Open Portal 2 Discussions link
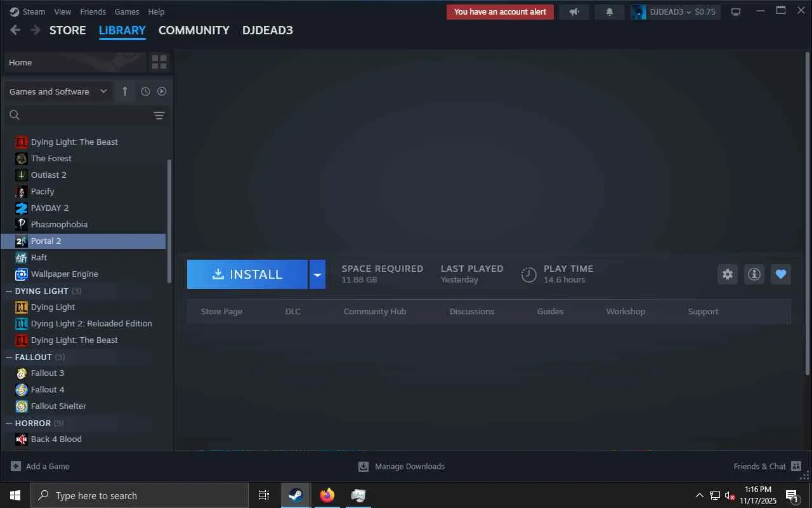This screenshot has height=508, width=812. (472, 312)
